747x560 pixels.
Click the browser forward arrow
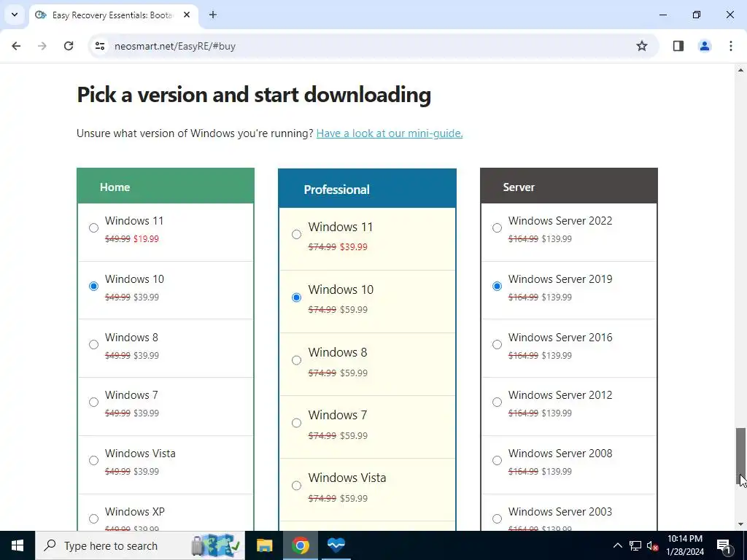42,46
